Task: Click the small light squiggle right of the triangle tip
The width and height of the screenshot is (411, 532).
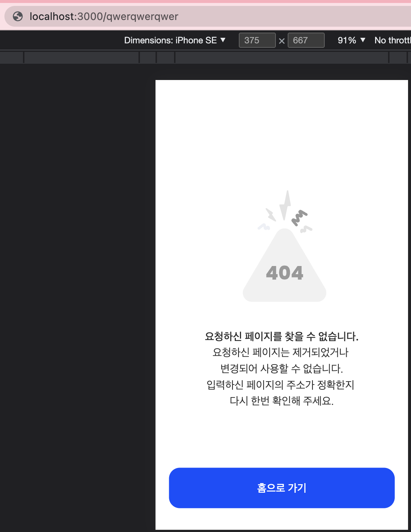Action: point(306,229)
